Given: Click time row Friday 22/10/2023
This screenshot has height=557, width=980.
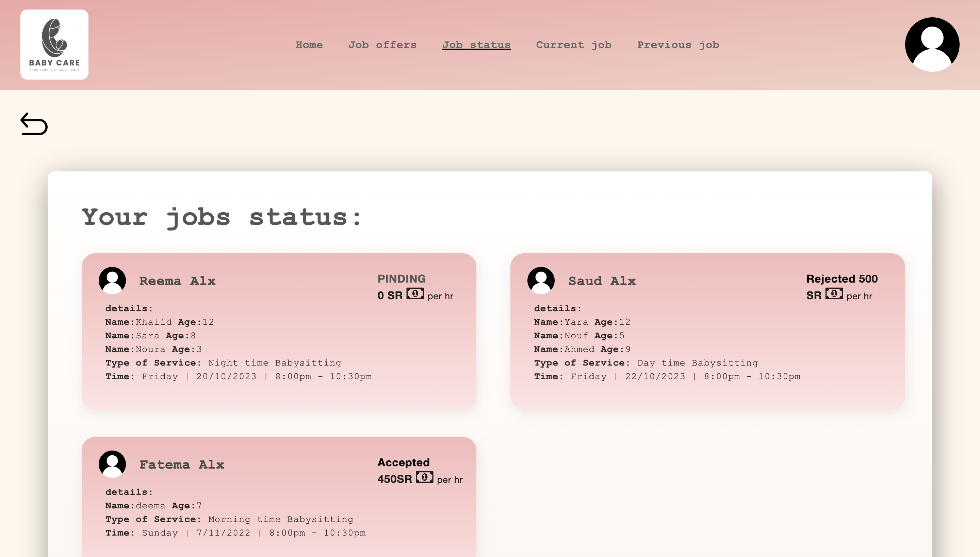Looking at the screenshot, I should pos(667,376).
